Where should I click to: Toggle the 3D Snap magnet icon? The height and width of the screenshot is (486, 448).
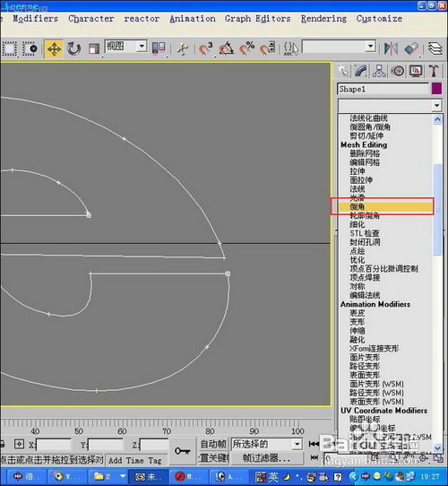click(x=206, y=48)
